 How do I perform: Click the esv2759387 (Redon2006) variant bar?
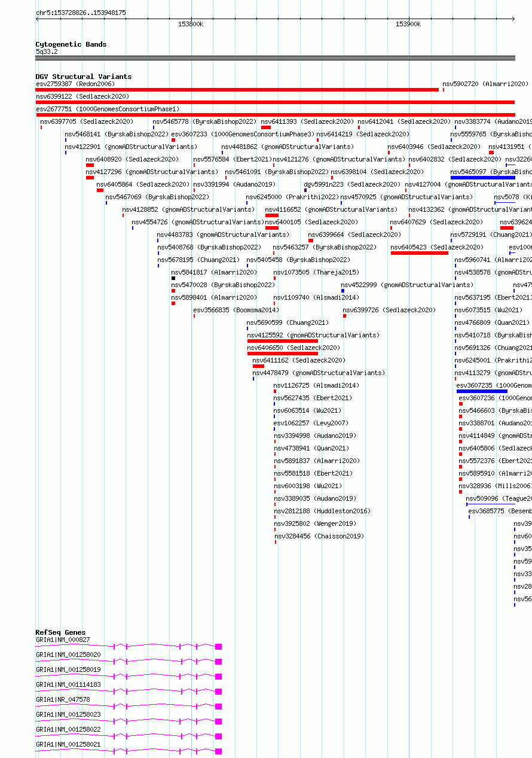tap(237, 90)
